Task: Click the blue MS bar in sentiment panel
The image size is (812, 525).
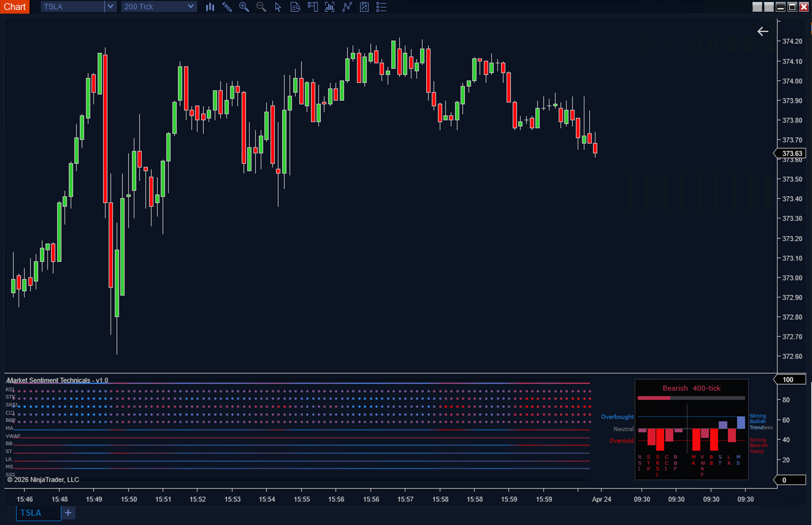Action: point(741,422)
